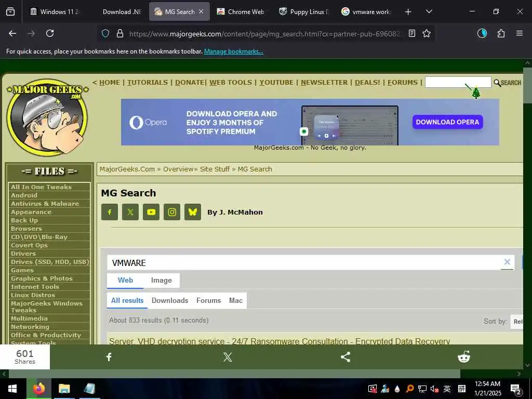Share on Reddit in bottom share bar
This screenshot has width=532, height=399.
click(x=464, y=357)
